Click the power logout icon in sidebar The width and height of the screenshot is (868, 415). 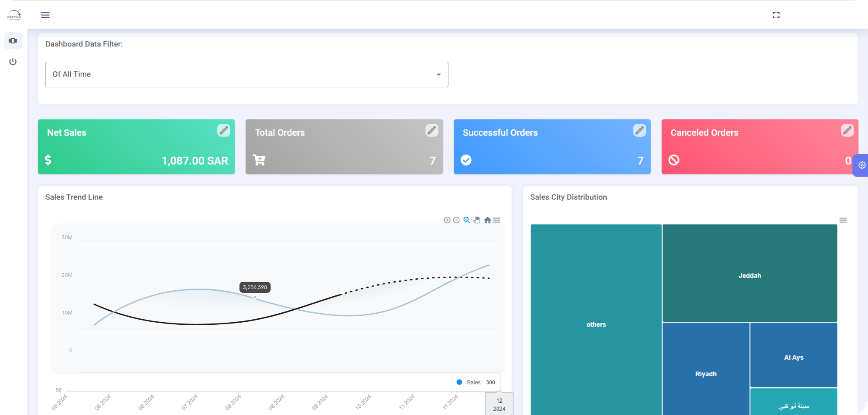tap(13, 62)
